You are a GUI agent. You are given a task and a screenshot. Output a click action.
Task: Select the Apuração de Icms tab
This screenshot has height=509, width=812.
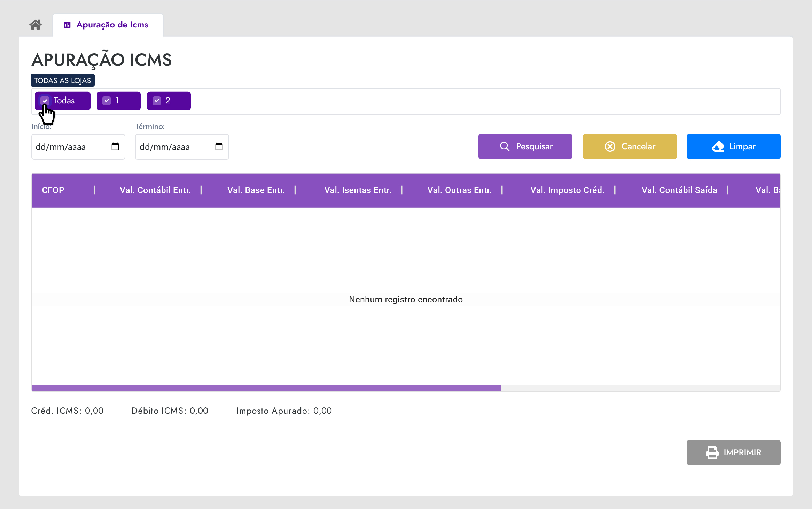coord(112,25)
